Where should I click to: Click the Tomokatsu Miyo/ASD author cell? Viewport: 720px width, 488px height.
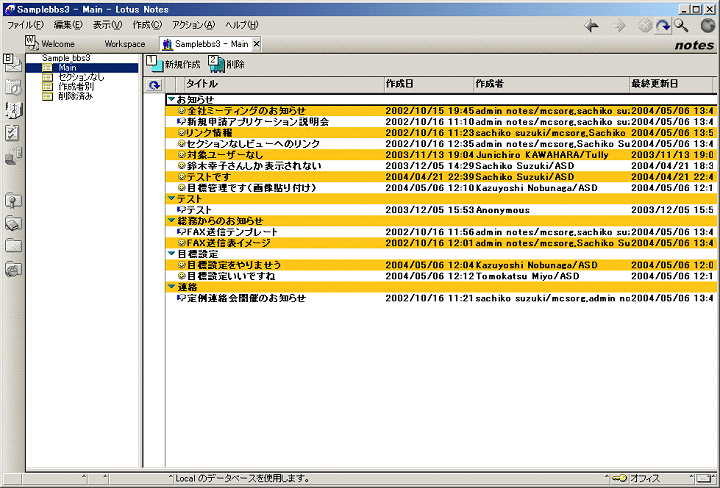(527, 276)
